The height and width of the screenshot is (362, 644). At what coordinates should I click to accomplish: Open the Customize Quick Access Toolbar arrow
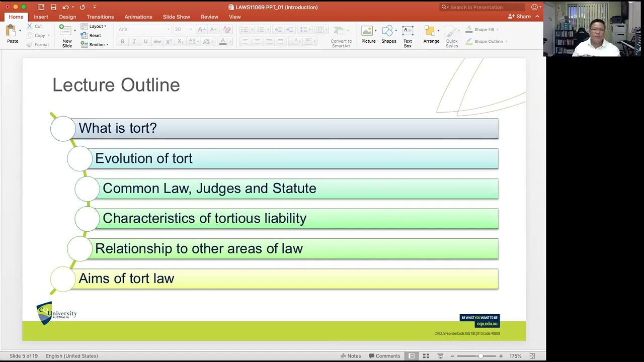(94, 7)
